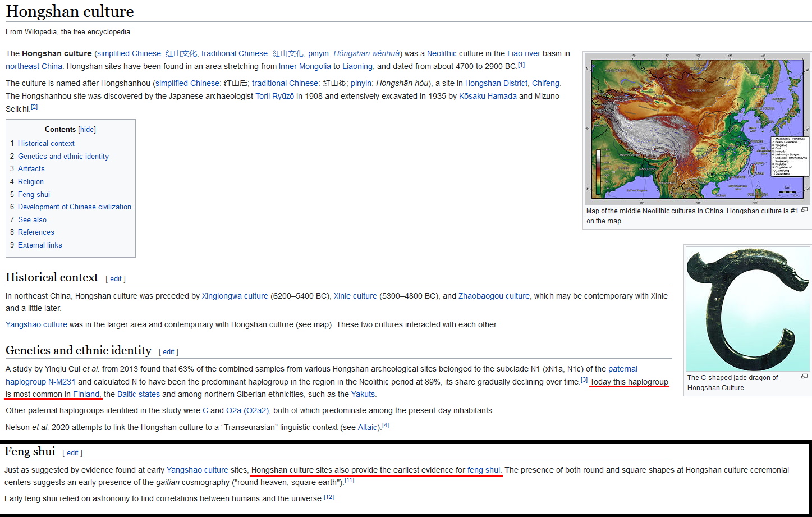
Task: Open Development of Chinese civilization contents entry
Action: coord(75,207)
